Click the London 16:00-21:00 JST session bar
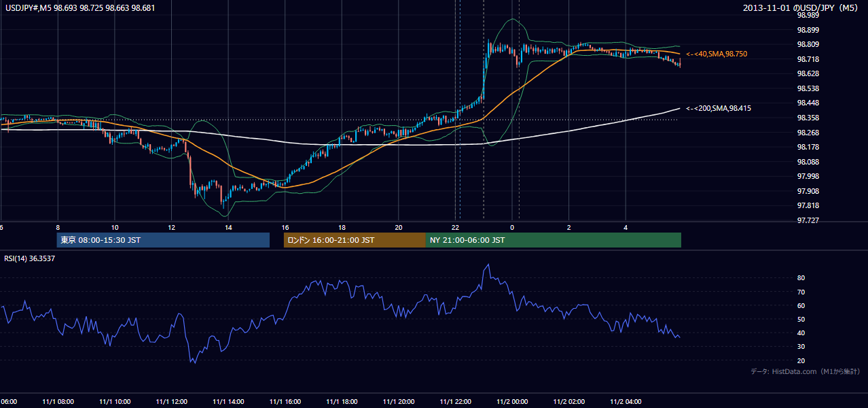This screenshot has width=868, height=408. pyautogui.click(x=355, y=240)
